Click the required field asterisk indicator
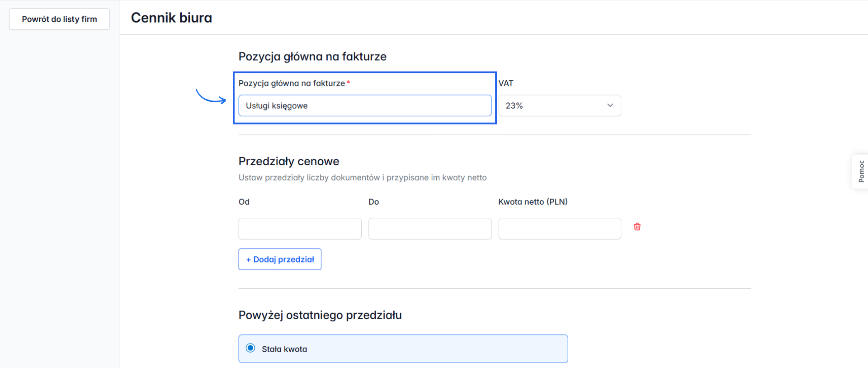 [x=349, y=83]
